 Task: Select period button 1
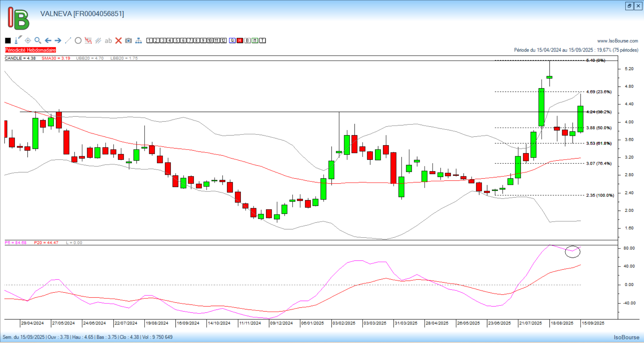pyautogui.click(x=150, y=41)
